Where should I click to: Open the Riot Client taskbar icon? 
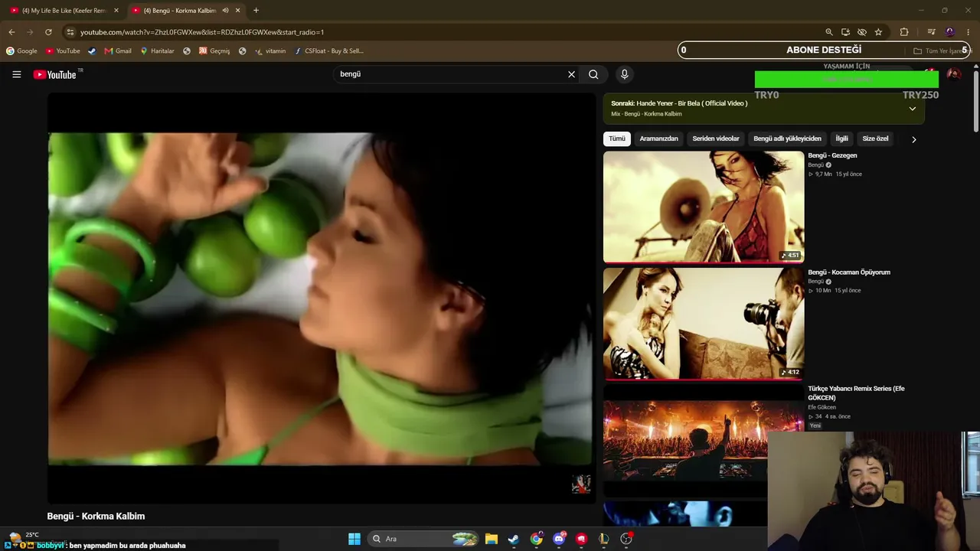(x=582, y=539)
